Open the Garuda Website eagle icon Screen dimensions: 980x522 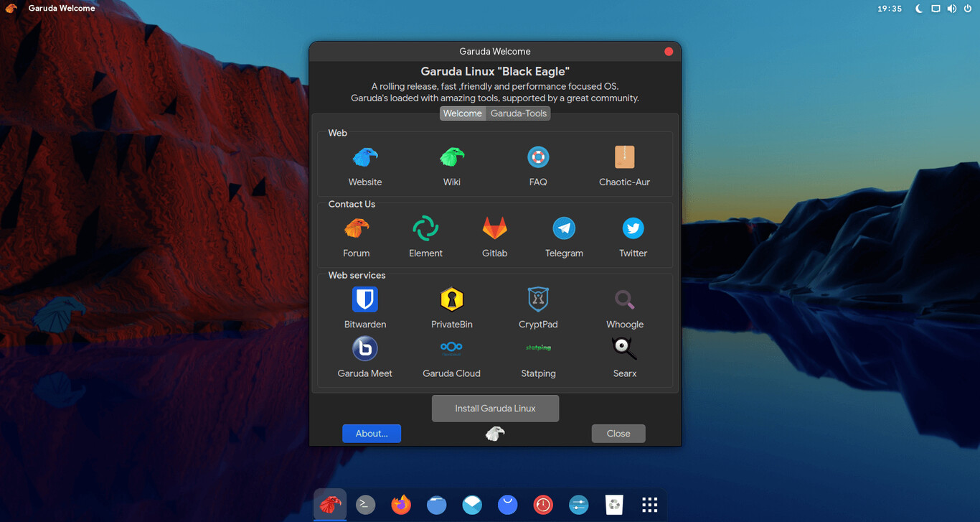[x=365, y=157]
